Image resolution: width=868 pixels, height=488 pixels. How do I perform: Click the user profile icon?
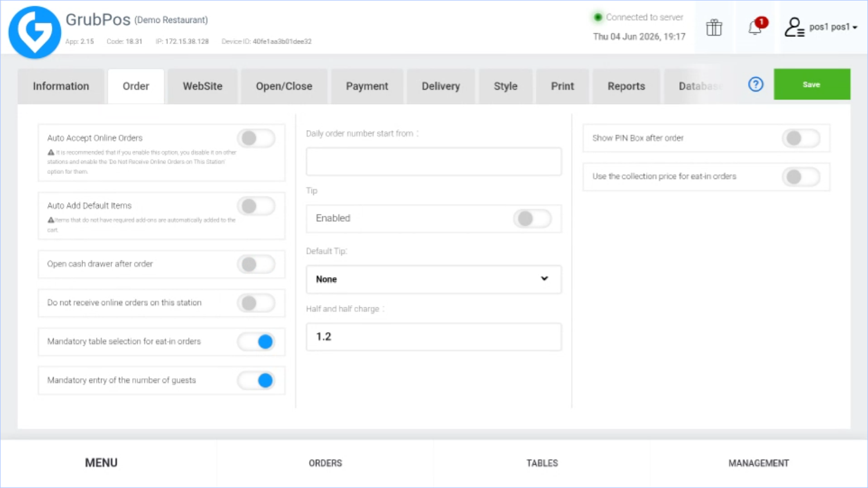(x=794, y=27)
